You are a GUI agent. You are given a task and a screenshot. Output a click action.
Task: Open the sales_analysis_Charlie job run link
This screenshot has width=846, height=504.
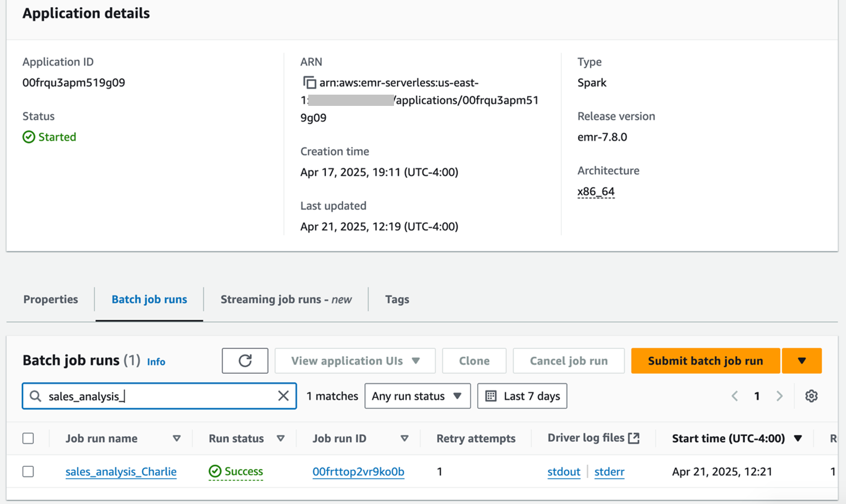point(121,471)
